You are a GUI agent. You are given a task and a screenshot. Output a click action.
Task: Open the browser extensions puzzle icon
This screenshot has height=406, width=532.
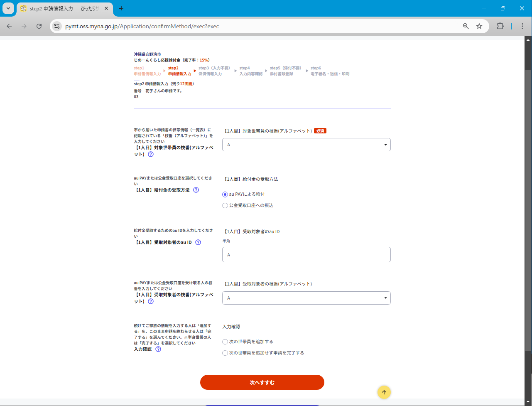500,26
